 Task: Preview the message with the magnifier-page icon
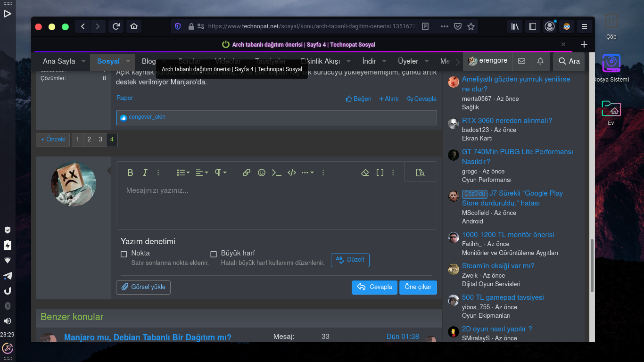[421, 173]
